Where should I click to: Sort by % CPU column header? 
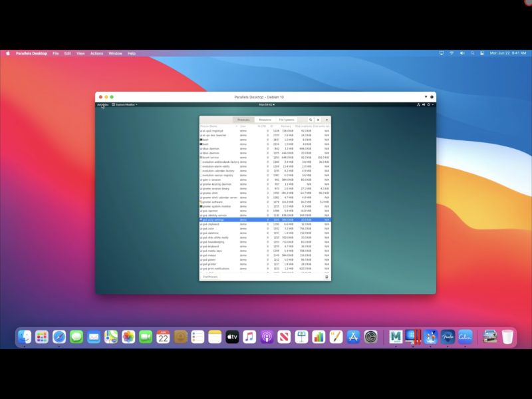[x=261, y=126]
